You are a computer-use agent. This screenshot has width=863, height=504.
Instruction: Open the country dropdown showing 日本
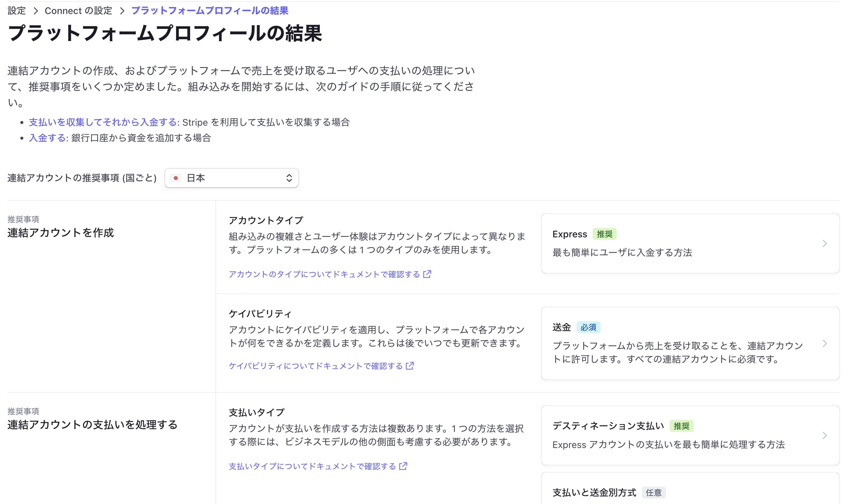(231, 178)
